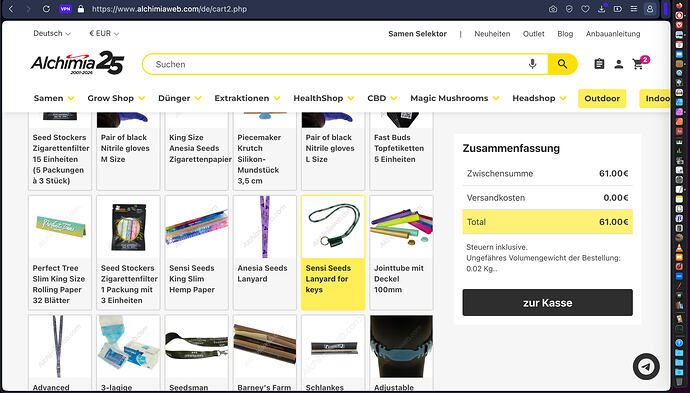Open the Telegram chat bubble icon

click(x=646, y=366)
